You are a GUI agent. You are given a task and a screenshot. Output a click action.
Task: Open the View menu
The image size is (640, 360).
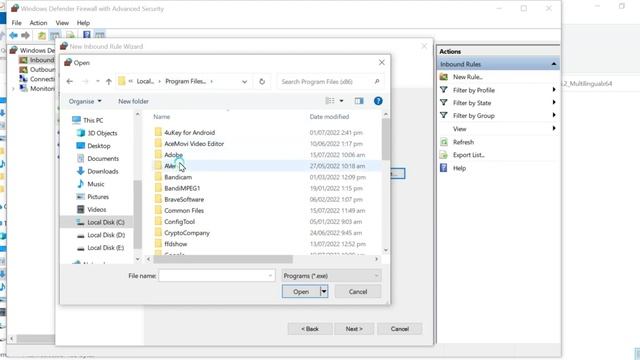tap(62, 23)
